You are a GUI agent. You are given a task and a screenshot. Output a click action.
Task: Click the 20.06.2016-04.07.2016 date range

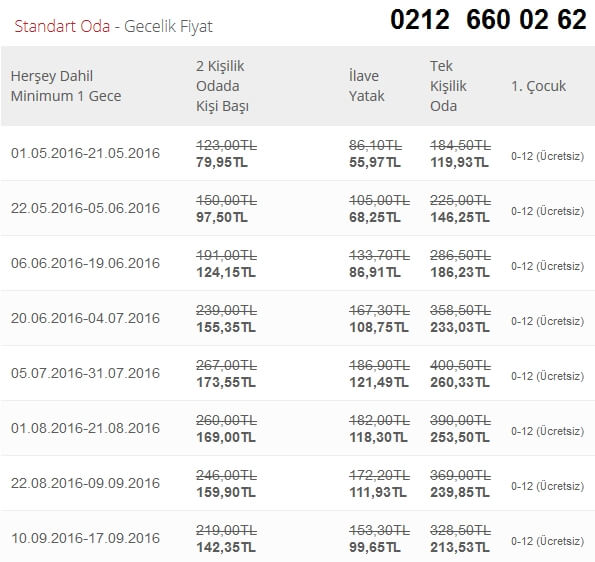coord(85,318)
